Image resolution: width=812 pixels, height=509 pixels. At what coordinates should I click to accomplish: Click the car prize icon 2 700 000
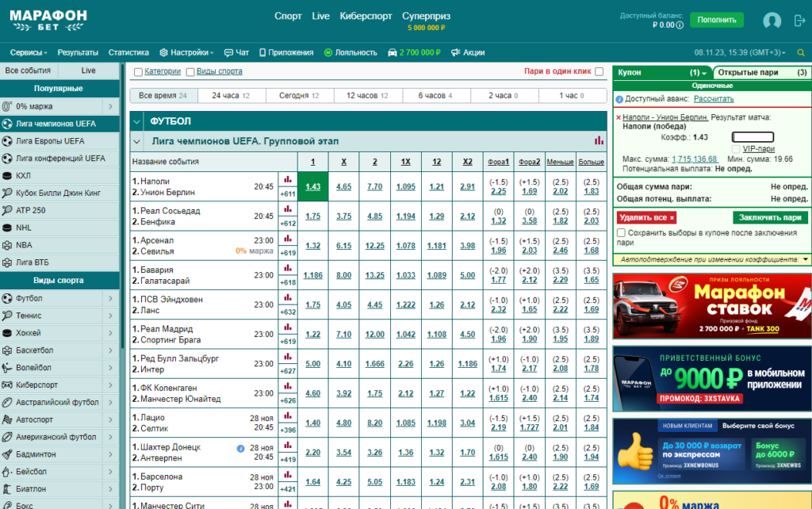(393, 53)
